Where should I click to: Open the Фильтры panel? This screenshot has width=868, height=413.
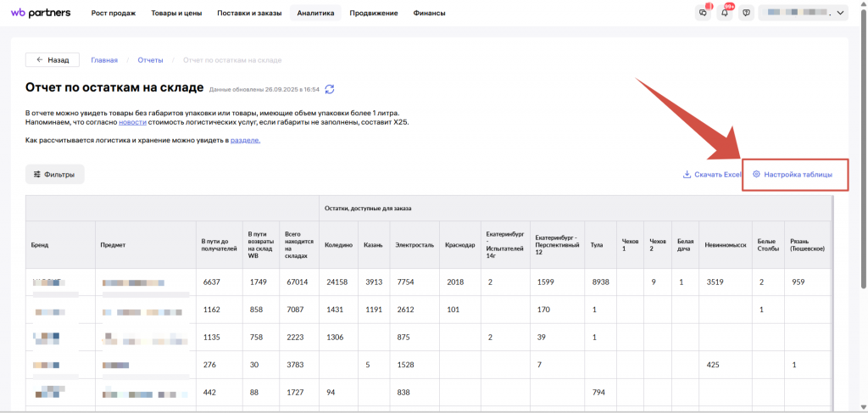point(55,175)
